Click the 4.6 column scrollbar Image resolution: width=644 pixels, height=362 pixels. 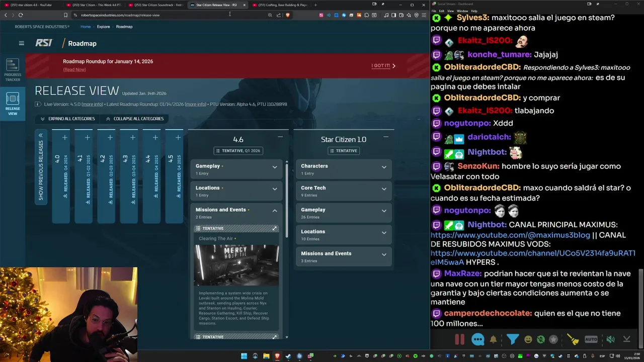tap(287, 201)
